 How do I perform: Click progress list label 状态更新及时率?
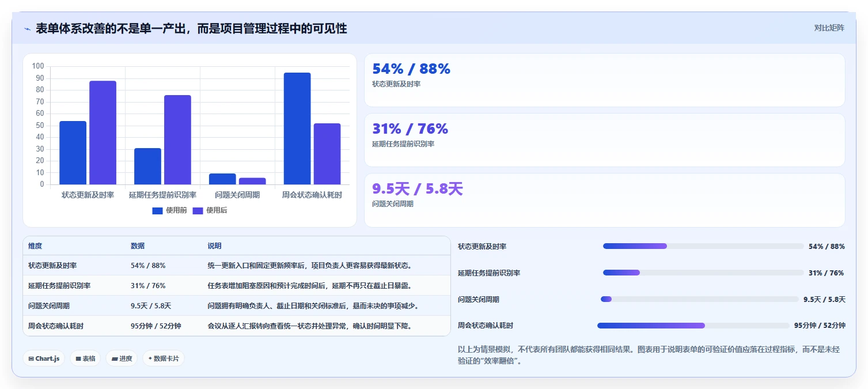point(482,247)
